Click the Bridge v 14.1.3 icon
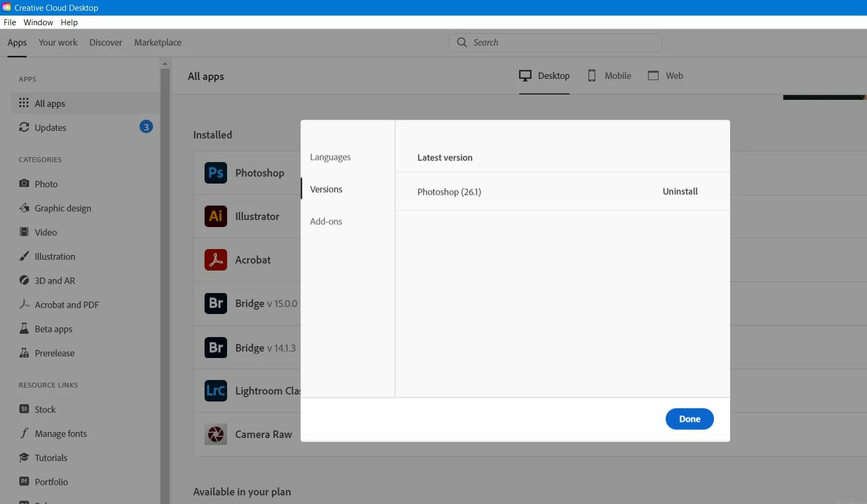This screenshot has width=867, height=504. (216, 347)
